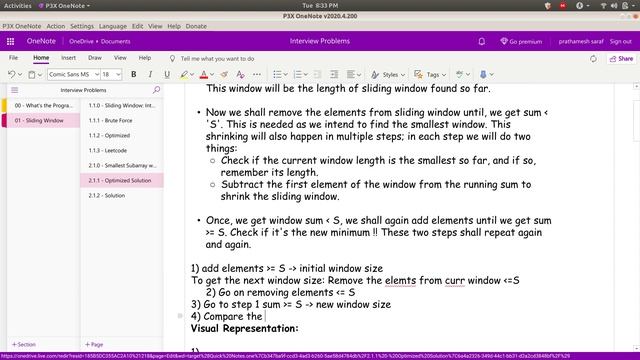Expand the numbering style dropdown arrow
The height and width of the screenshot is (360, 640).
(305, 74)
